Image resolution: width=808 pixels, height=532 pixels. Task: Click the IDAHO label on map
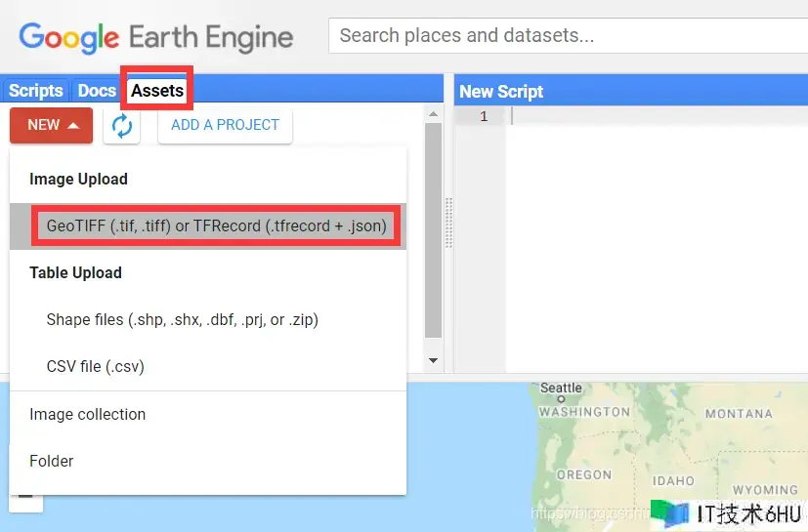click(x=673, y=481)
